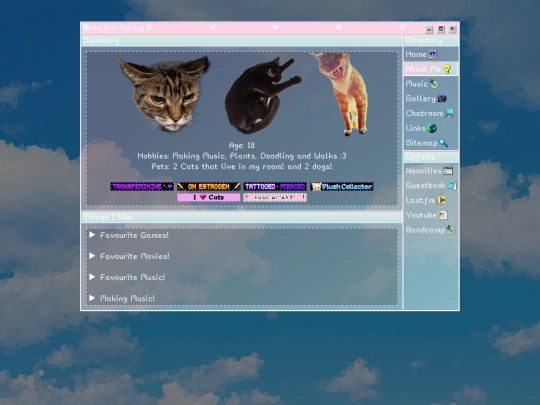Click the julia.fish/about window title
The height and width of the screenshot is (405, 540).
(x=114, y=28)
